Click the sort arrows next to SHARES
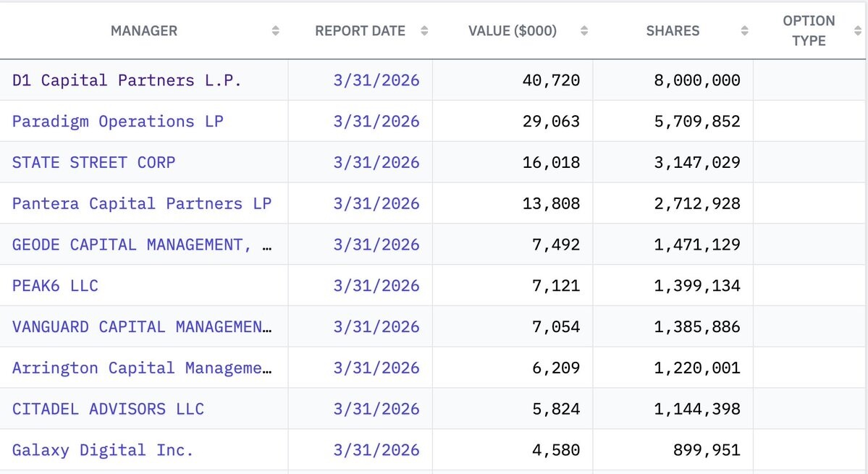 click(x=744, y=31)
